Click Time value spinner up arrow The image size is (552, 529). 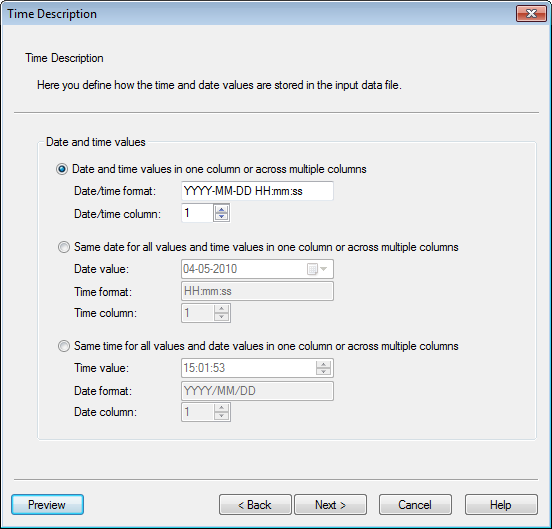point(323,364)
